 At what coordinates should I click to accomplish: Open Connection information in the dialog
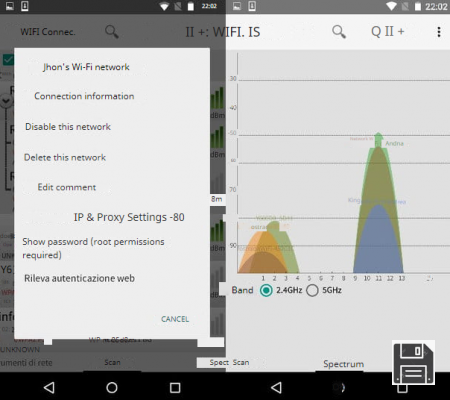click(84, 96)
